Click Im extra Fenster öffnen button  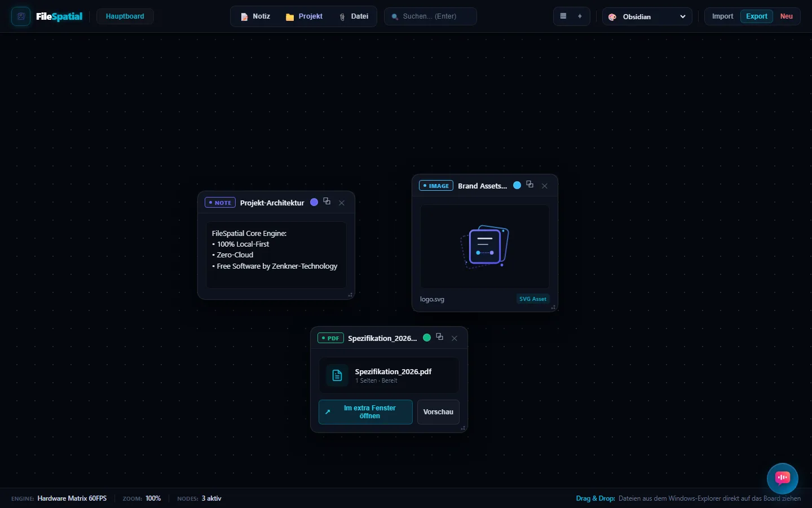pos(365,412)
